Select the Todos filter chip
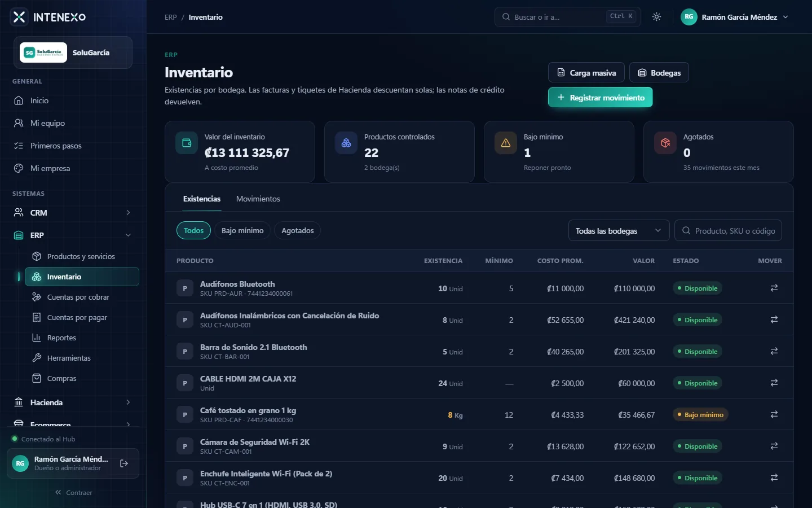Screen dimensions: 812x508 click(x=193, y=230)
